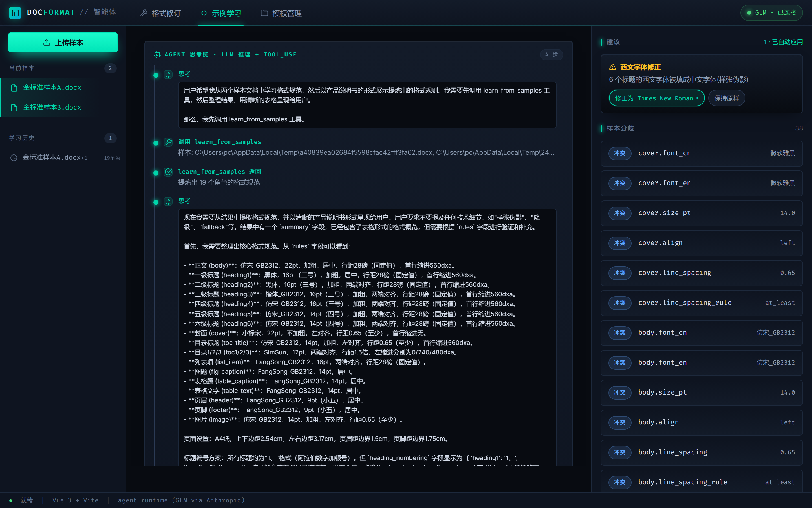Click the first 思考 step sparkle icon
This screenshot has height=508, width=812.
(168, 75)
